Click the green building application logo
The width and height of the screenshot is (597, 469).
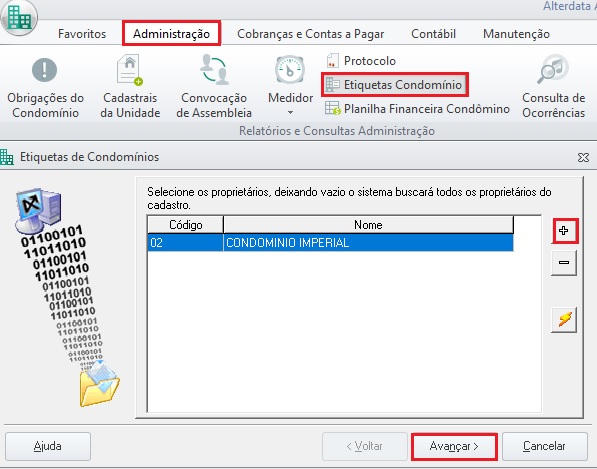click(19, 18)
